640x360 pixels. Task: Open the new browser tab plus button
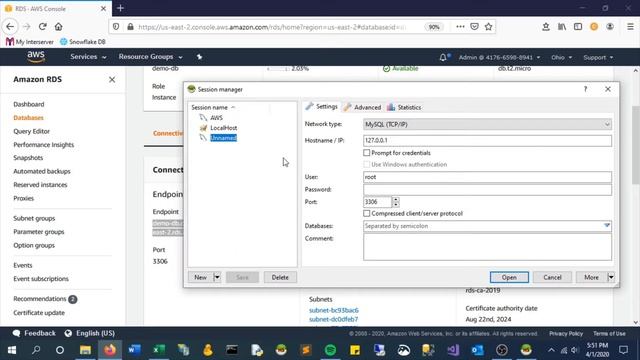[x=120, y=8]
